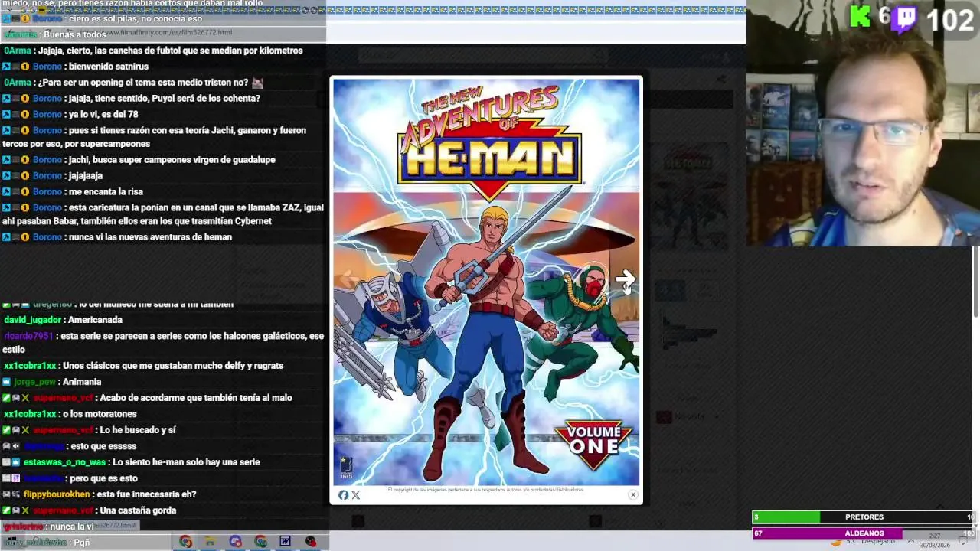Click chat message 'ya lo vi, es del 78'

103,114
